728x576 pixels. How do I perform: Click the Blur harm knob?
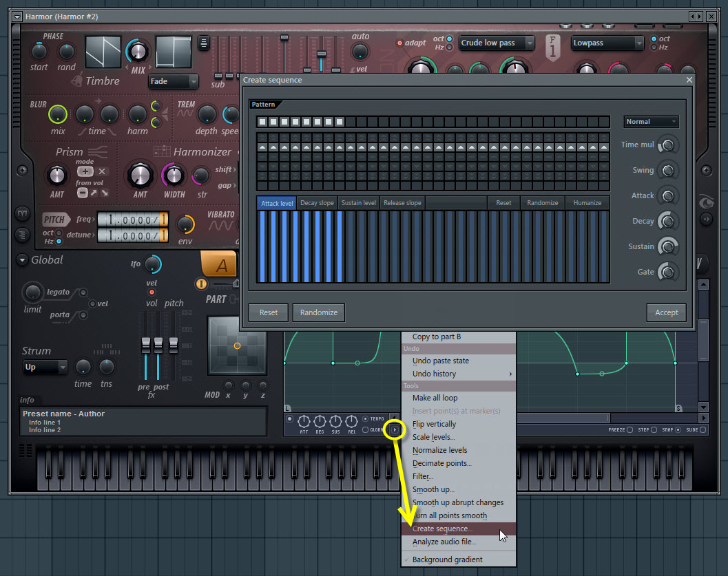(138, 114)
